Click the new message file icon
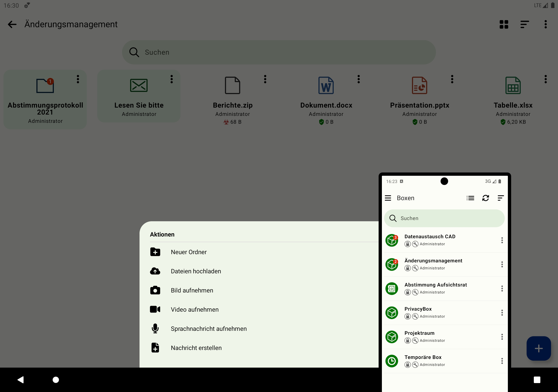Viewport: 558px width, 392px height. [x=155, y=348]
